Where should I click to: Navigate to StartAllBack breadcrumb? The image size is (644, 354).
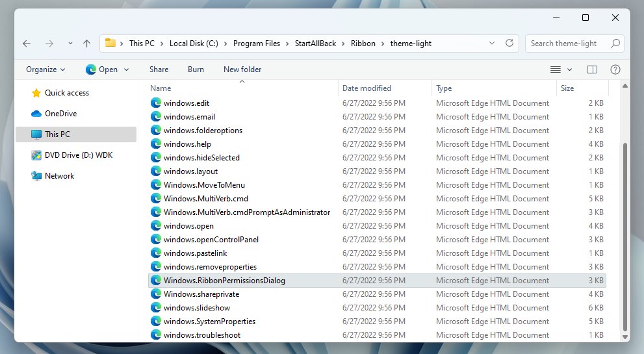pos(315,44)
